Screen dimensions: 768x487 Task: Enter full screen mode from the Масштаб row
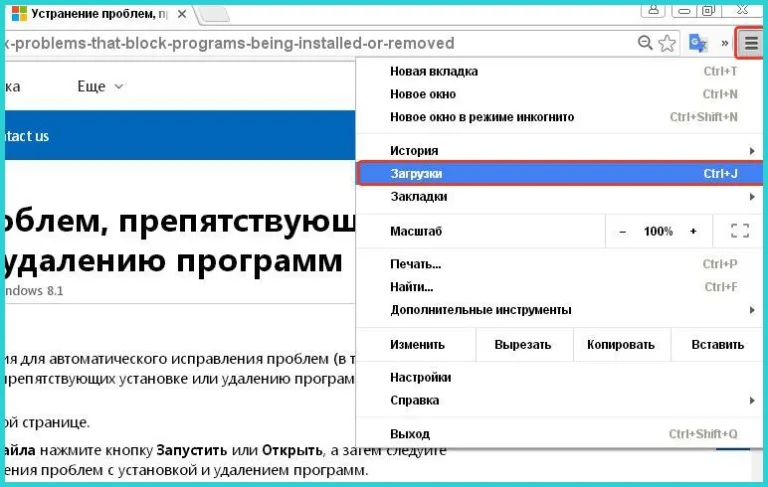coord(740,231)
